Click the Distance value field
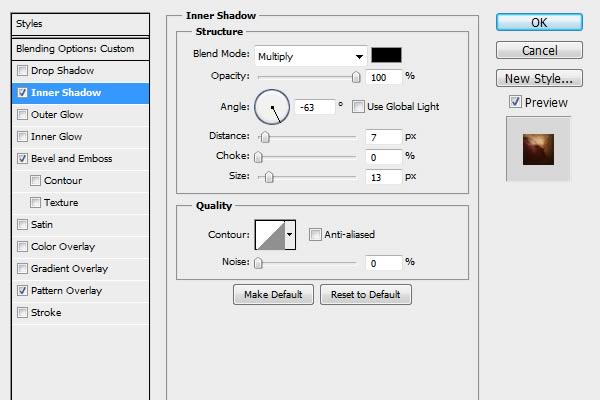 click(x=384, y=137)
